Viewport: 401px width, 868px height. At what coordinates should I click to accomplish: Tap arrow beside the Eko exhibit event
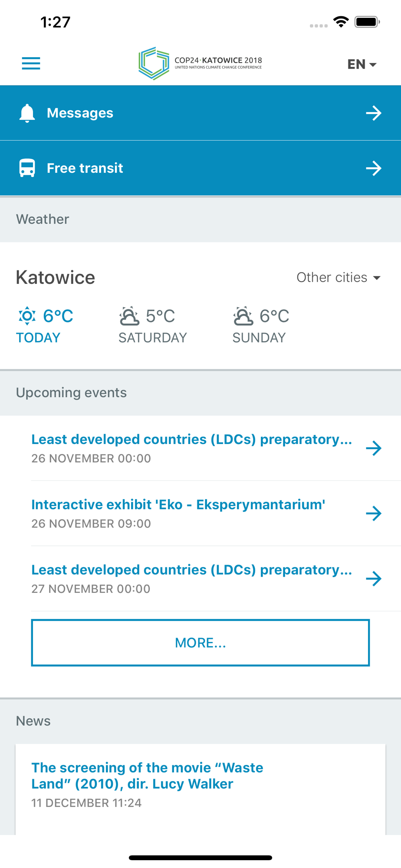373,513
